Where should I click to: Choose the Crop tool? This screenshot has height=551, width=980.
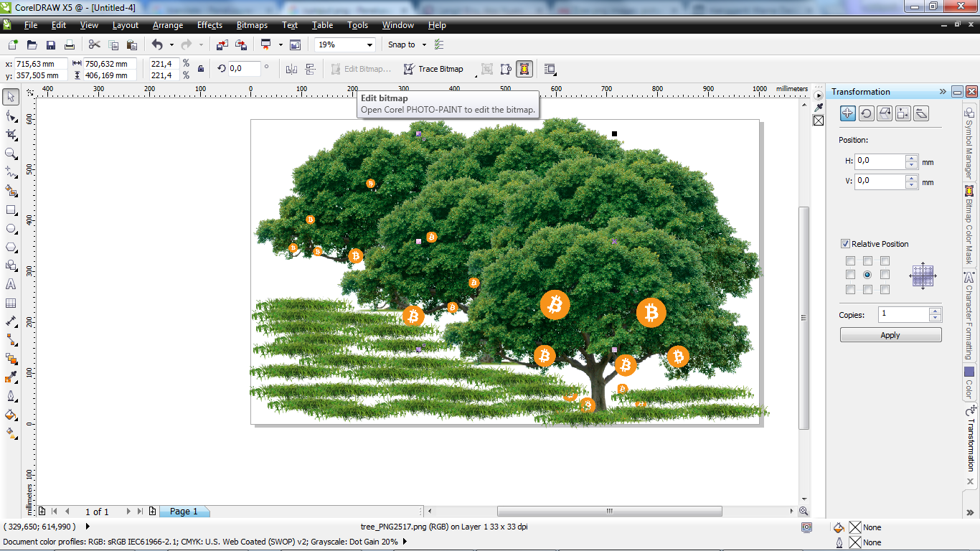click(11, 134)
